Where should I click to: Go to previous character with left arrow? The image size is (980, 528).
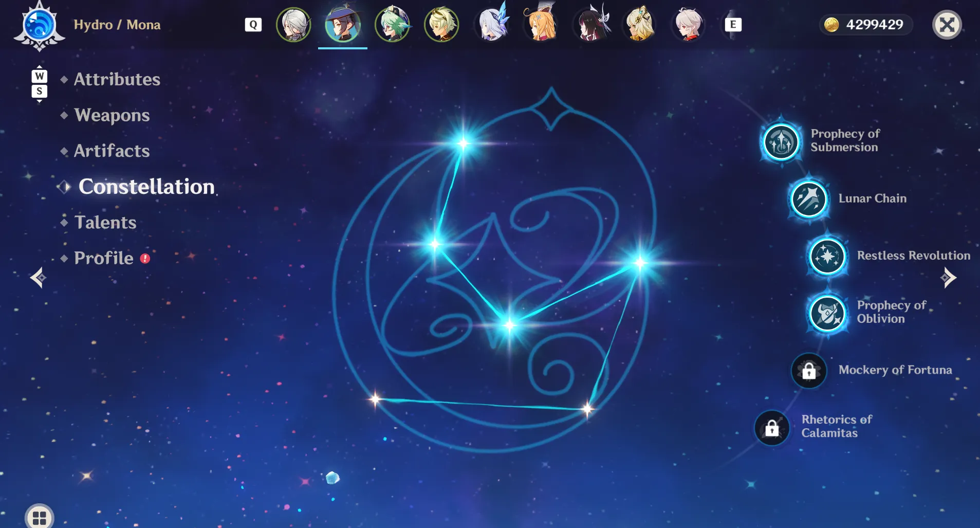pos(38,278)
